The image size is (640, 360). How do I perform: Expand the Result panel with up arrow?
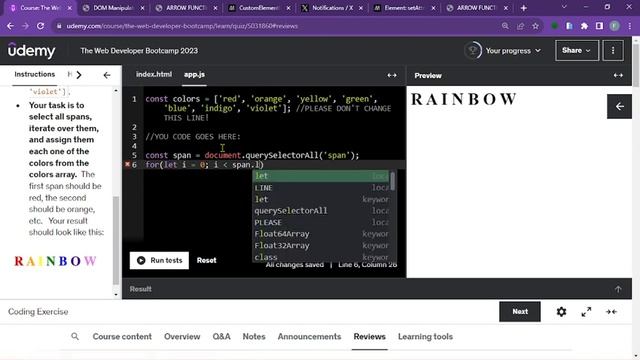pyautogui.click(x=618, y=289)
